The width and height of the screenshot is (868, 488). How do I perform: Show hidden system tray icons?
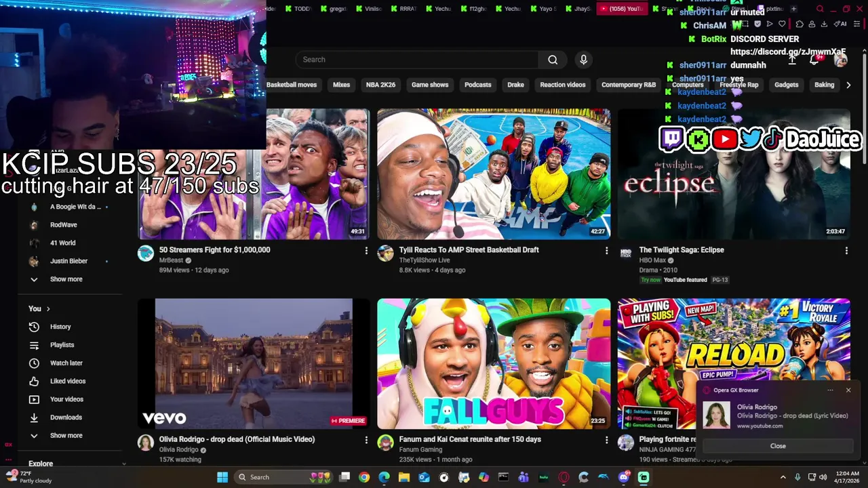point(783,477)
